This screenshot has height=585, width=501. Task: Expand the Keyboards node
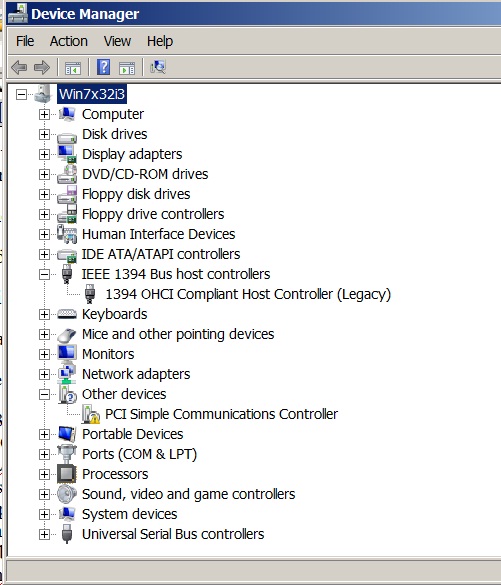(44, 314)
